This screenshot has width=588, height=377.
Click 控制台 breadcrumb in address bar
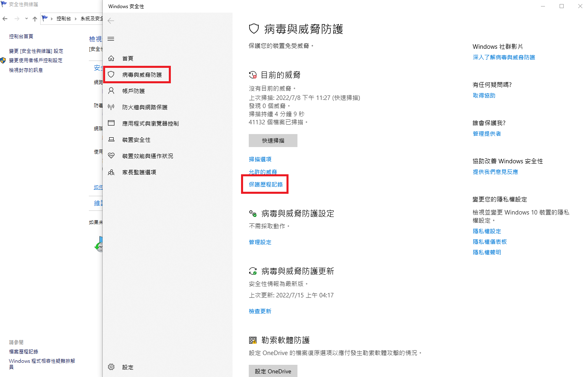coord(64,19)
